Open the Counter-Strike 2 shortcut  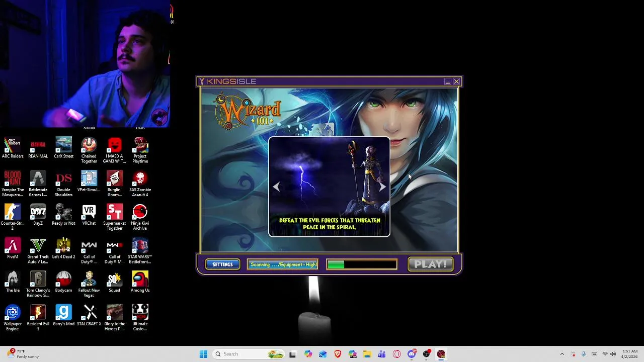[13, 218]
